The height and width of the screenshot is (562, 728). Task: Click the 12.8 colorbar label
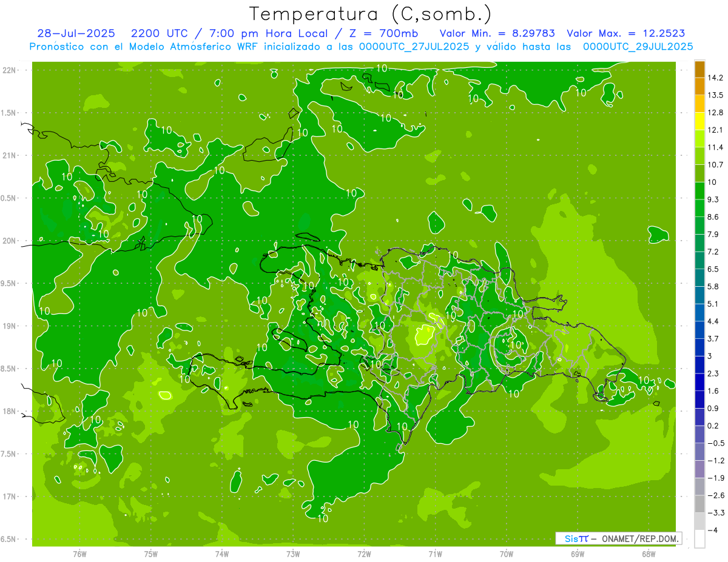pyautogui.click(x=715, y=113)
